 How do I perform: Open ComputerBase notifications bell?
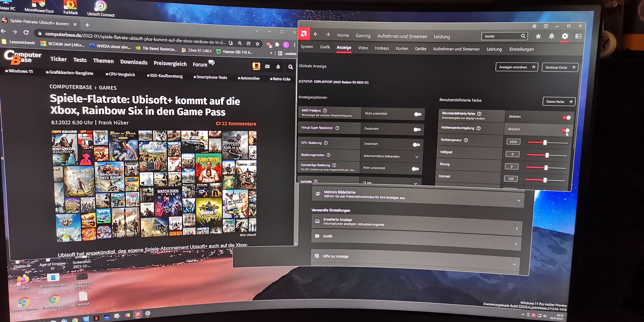pyautogui.click(x=278, y=67)
